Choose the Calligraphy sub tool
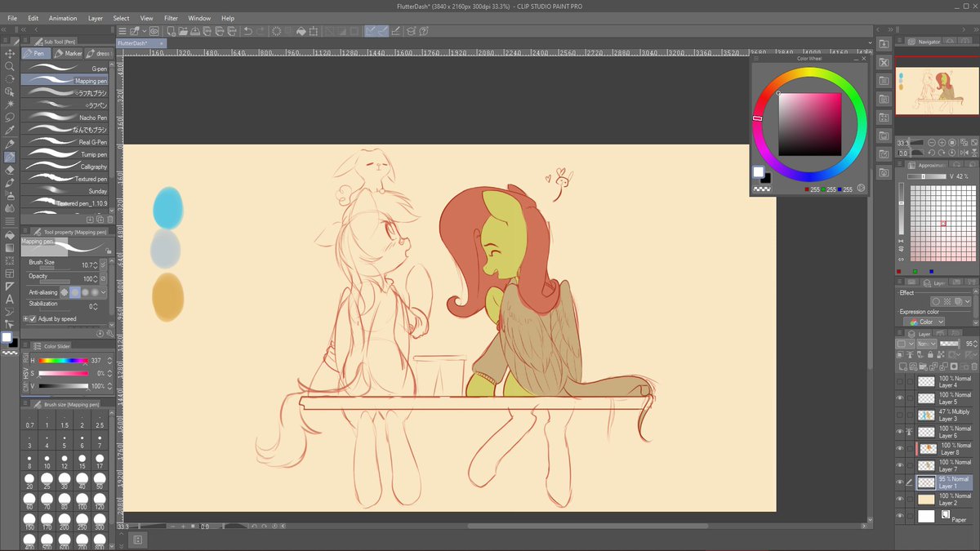980x551 pixels. tap(65, 167)
